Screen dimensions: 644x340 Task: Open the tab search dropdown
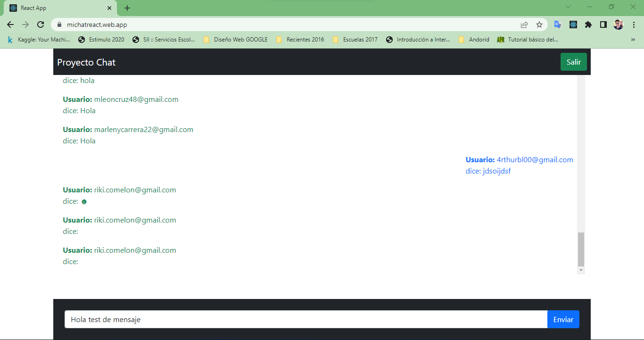point(568,7)
